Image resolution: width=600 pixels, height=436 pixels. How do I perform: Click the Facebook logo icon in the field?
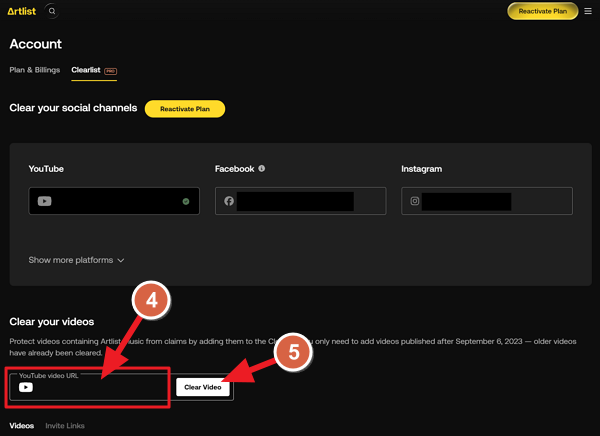[x=229, y=201]
